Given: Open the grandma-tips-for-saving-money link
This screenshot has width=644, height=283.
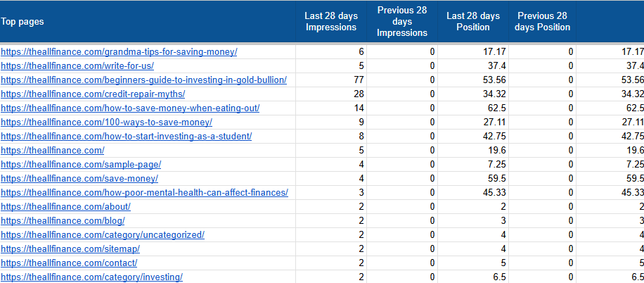Looking at the screenshot, I should point(119,52).
